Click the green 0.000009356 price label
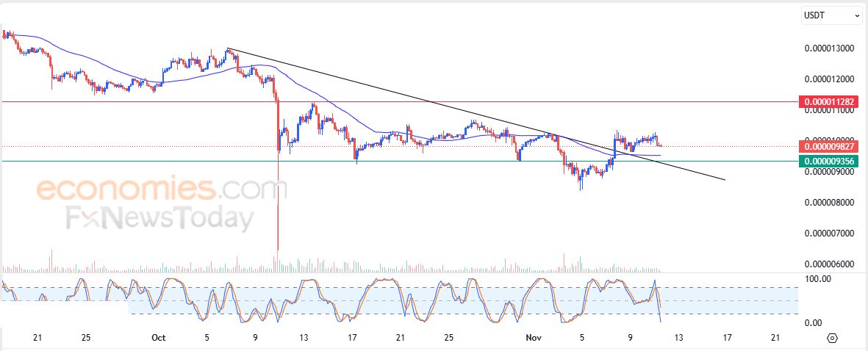The height and width of the screenshot is (351, 868). pyautogui.click(x=828, y=162)
